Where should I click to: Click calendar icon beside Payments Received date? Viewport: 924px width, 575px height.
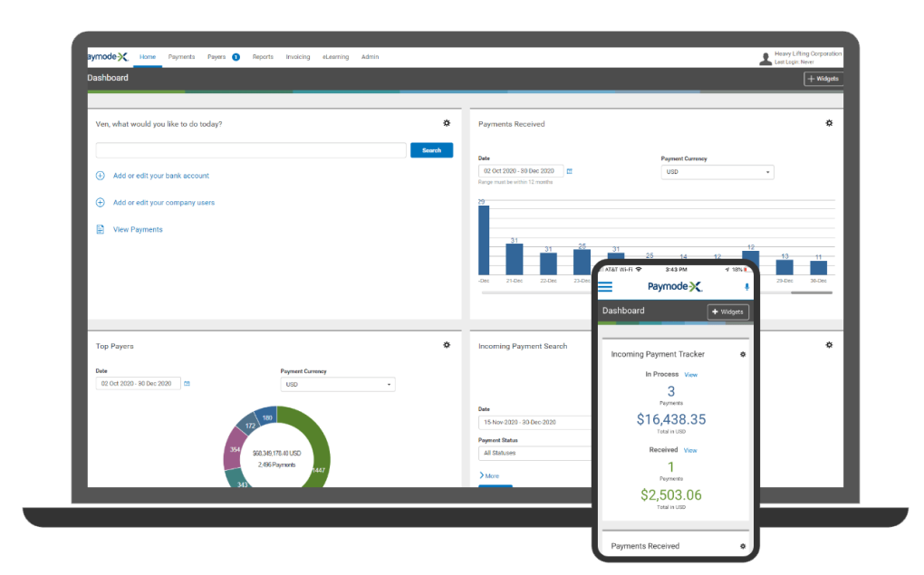[570, 171]
